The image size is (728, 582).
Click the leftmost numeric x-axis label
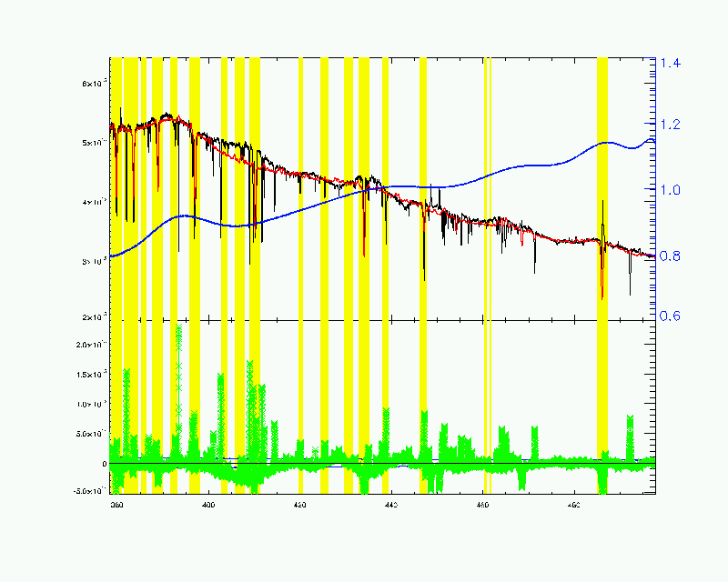[117, 505]
